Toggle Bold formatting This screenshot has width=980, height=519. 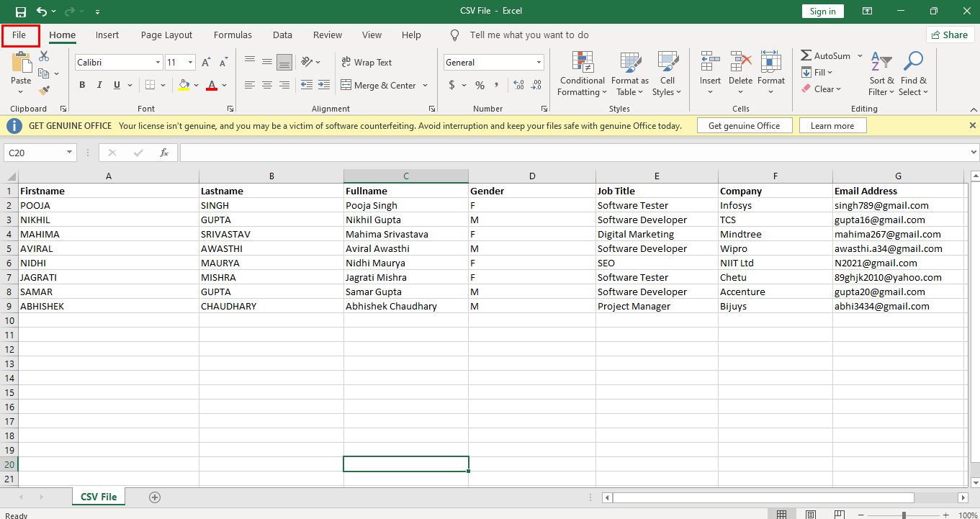pyautogui.click(x=82, y=85)
